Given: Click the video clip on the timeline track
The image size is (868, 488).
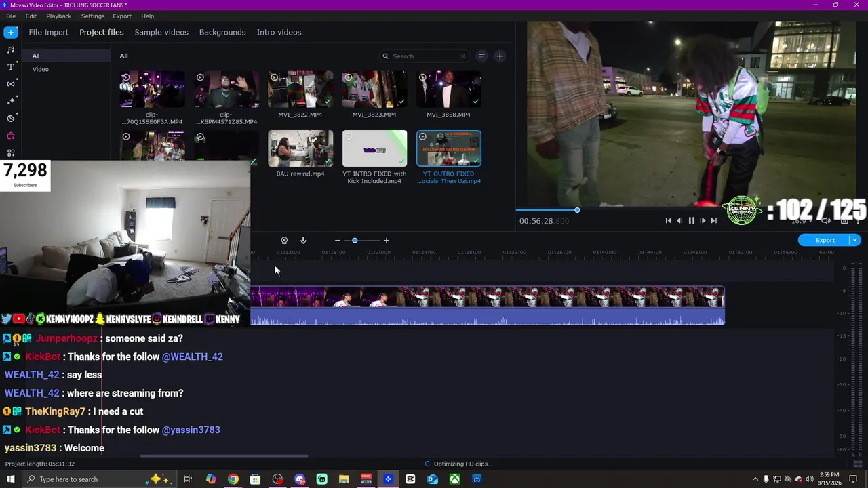Looking at the screenshot, I should 488,306.
